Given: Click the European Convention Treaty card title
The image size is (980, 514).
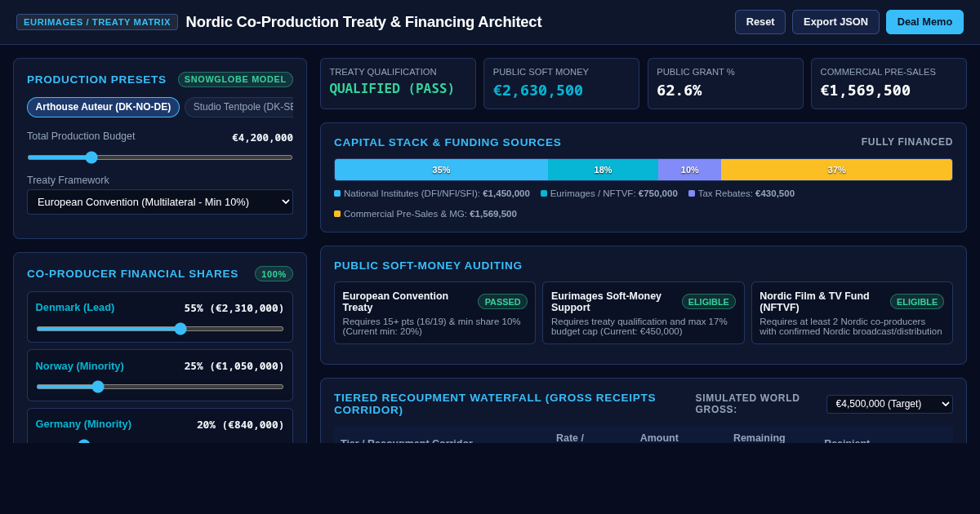Looking at the screenshot, I should pos(395,302).
